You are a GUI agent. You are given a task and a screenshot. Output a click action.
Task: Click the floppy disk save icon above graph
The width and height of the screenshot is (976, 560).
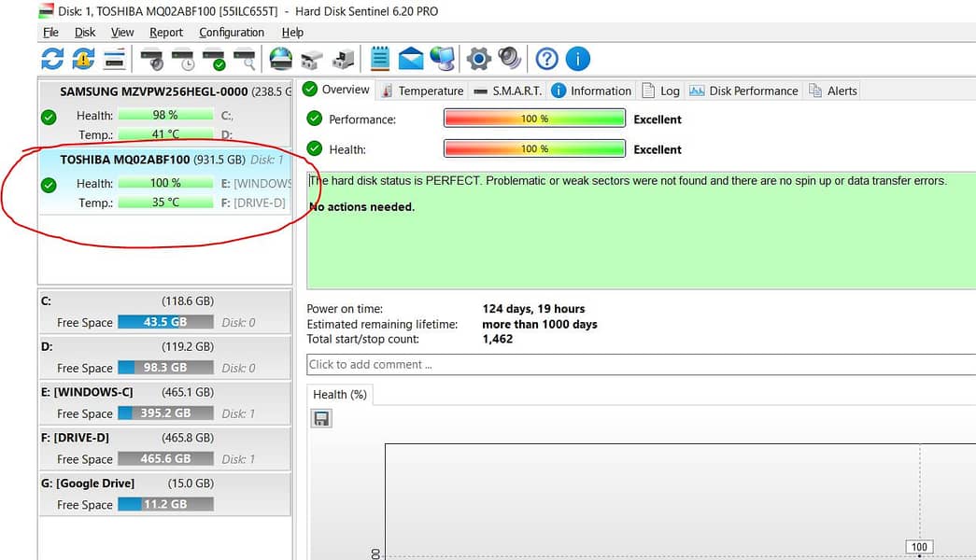coord(321,418)
